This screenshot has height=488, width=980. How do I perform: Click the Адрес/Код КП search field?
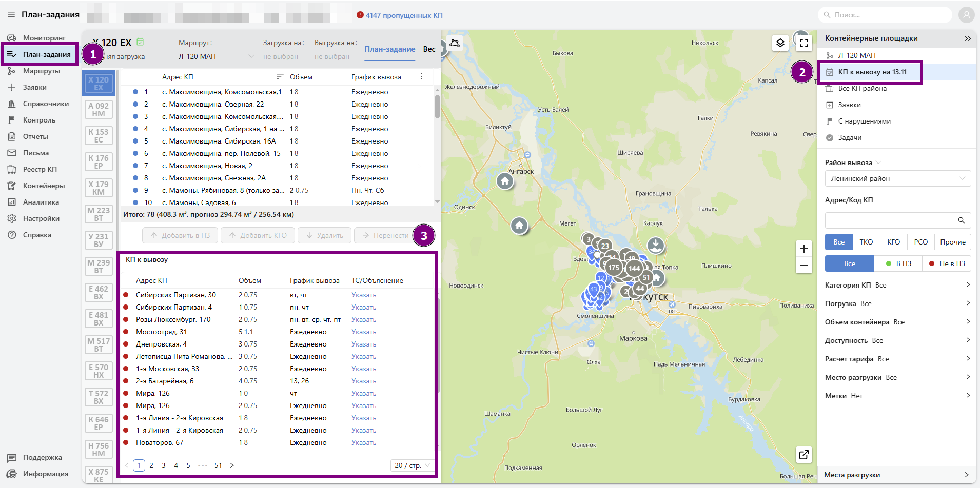pyautogui.click(x=890, y=220)
